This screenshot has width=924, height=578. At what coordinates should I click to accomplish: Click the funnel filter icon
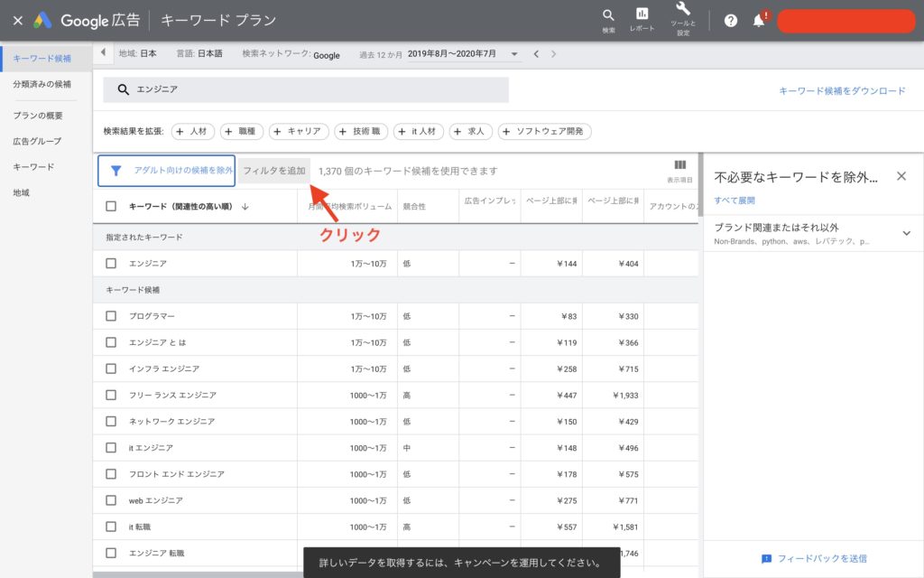click(x=115, y=171)
